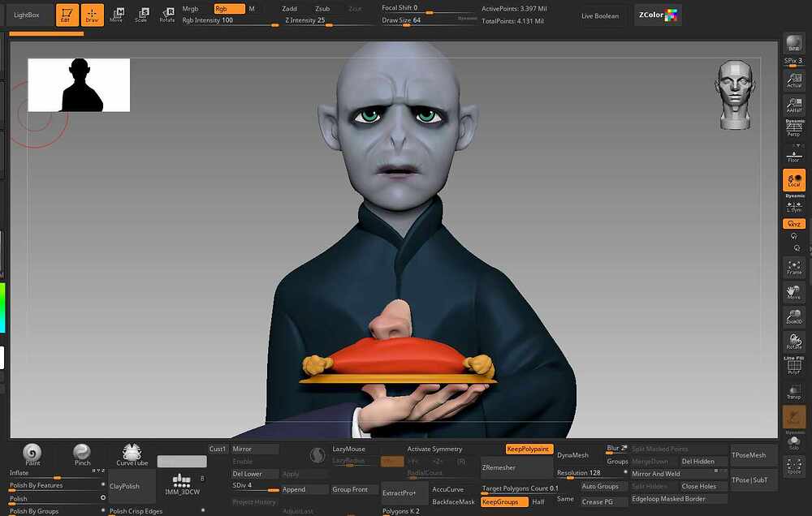812x516 pixels.
Task: Choose the CurveTube brush
Action: [x=132, y=455]
